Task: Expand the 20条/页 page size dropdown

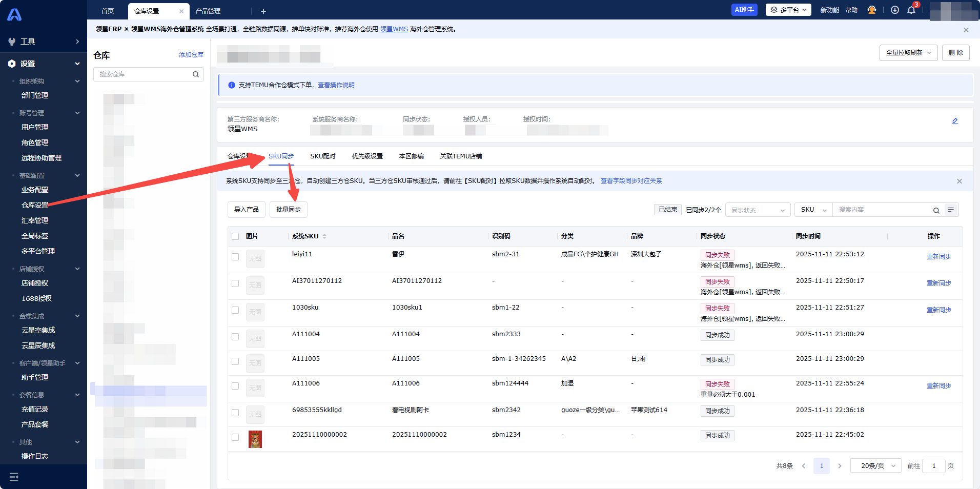Action: 875,466
